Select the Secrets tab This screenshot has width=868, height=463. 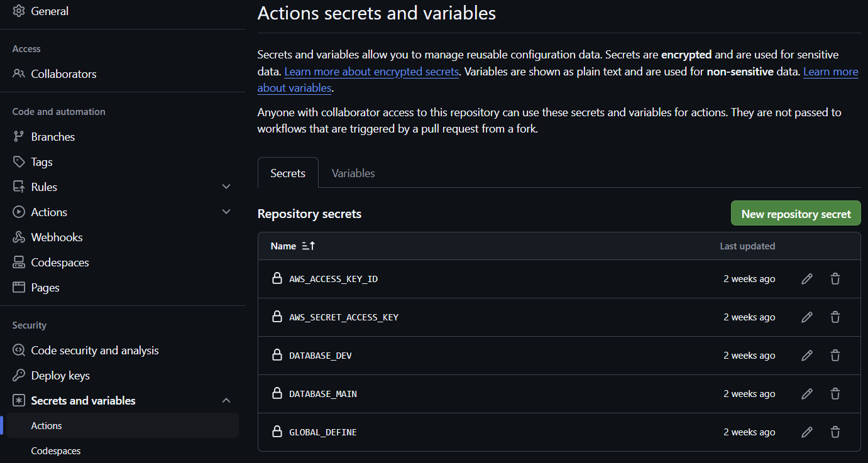pos(287,173)
